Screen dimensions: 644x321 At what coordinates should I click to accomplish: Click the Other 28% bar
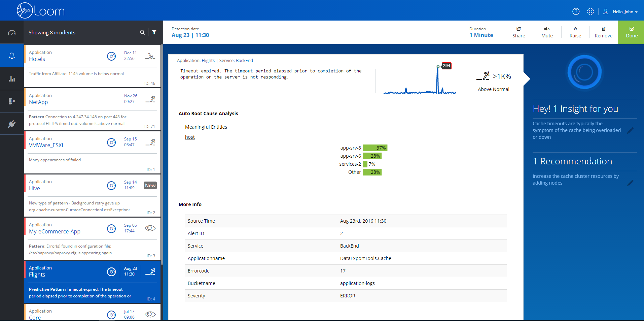[372, 172]
